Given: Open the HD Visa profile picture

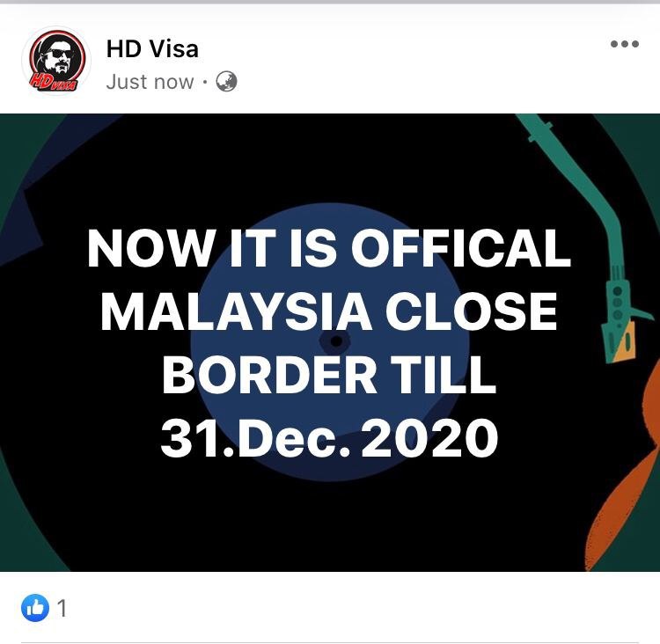Looking at the screenshot, I should (56, 60).
